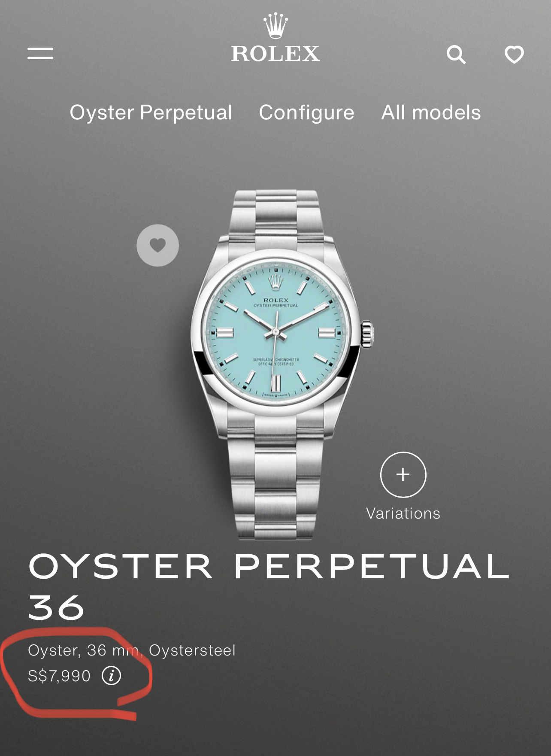Click the S$7,990 price text
This screenshot has width=551, height=756.
coord(59,676)
